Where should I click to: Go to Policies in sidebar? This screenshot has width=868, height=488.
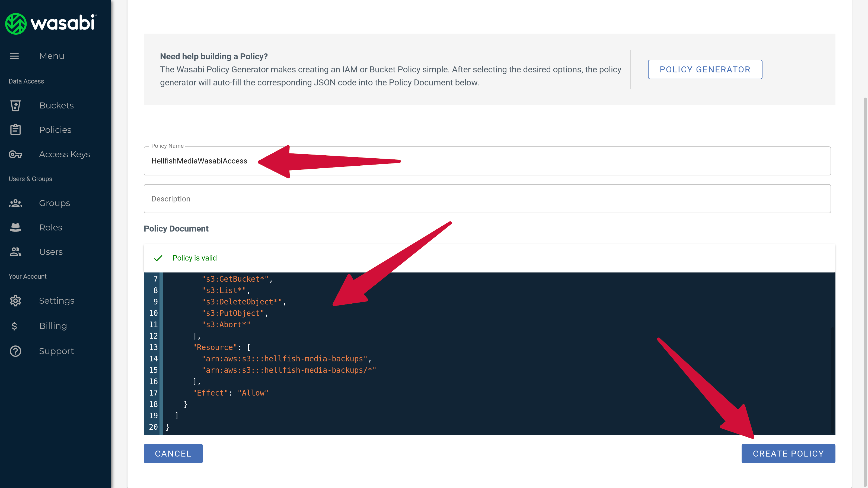point(55,130)
